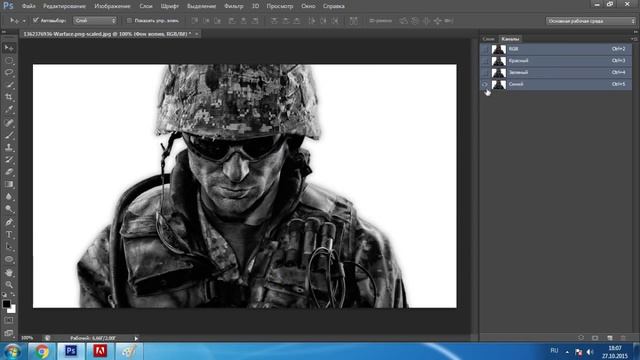Screen dimensions: 640x360
Task: Select the RGB composite channel thumbnail
Action: pos(498,49)
